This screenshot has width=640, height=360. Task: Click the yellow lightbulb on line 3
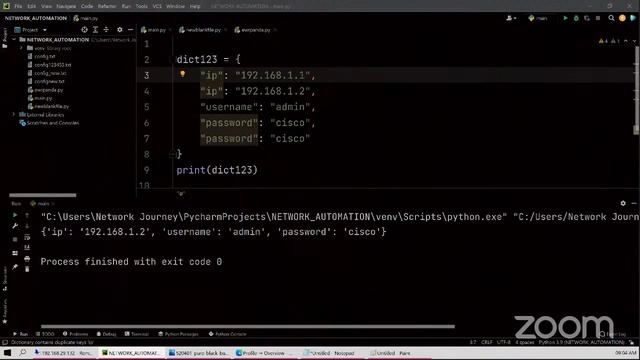tap(182, 74)
